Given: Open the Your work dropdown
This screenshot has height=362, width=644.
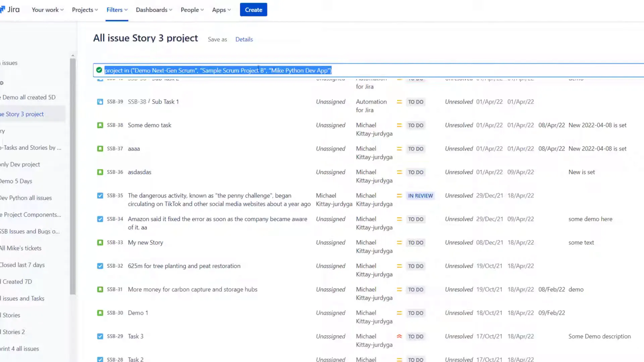Looking at the screenshot, I should click(x=48, y=10).
